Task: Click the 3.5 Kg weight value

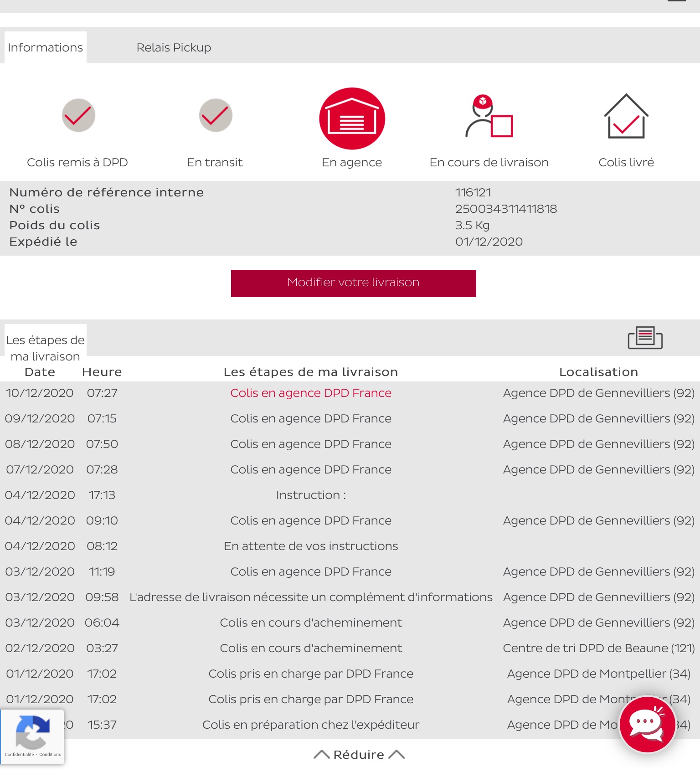Action: click(472, 225)
